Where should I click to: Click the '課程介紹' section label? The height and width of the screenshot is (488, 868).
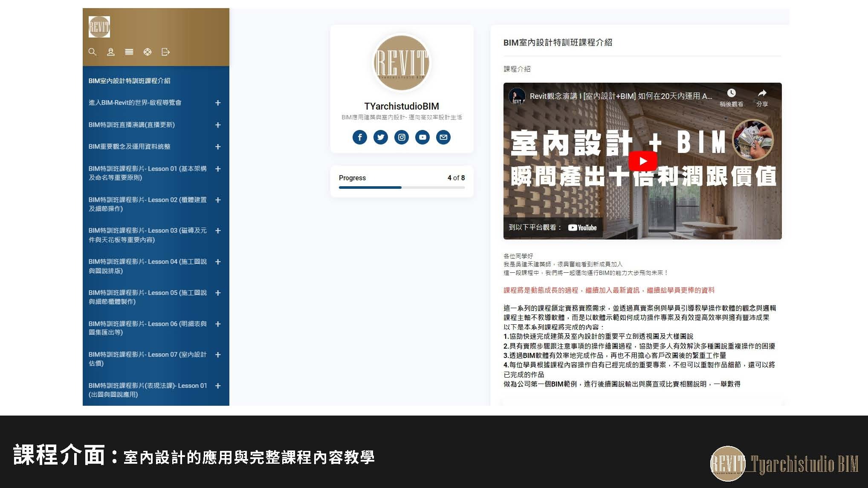517,69
